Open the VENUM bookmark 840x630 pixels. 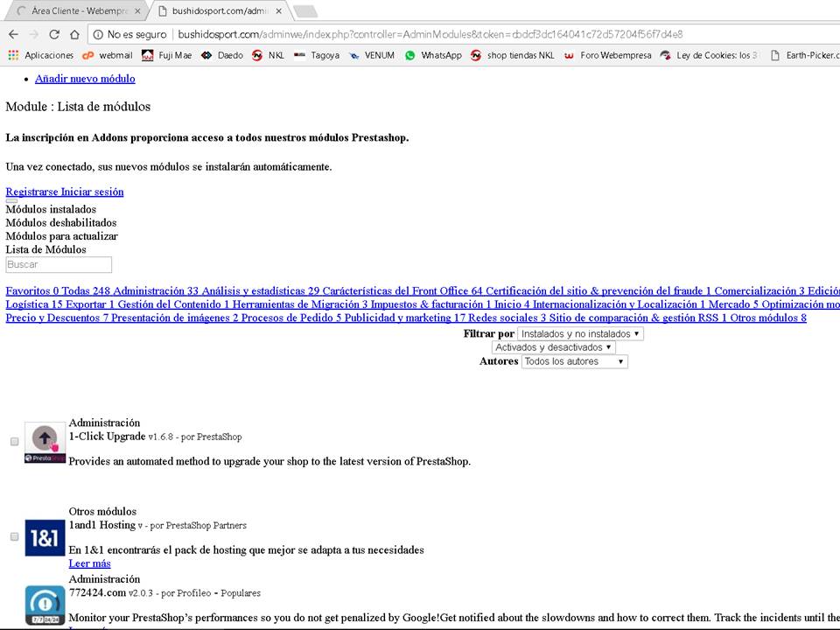point(371,55)
